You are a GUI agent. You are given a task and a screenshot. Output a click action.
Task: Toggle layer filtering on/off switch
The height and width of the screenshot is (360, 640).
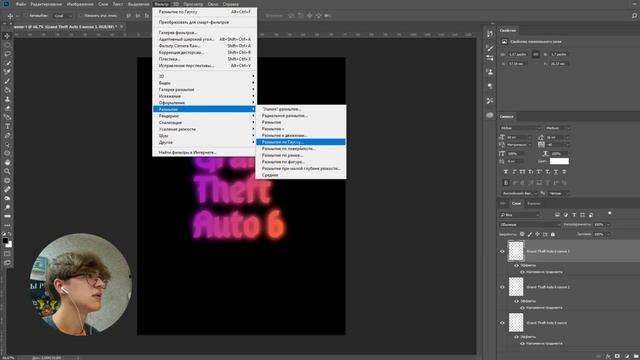click(x=609, y=214)
